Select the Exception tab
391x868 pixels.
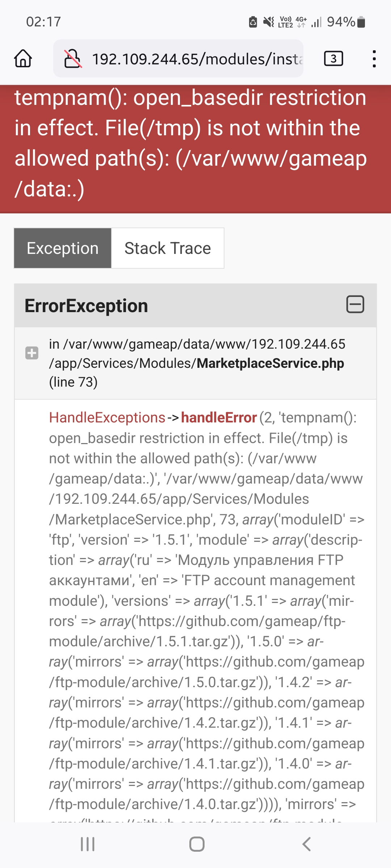point(63,248)
